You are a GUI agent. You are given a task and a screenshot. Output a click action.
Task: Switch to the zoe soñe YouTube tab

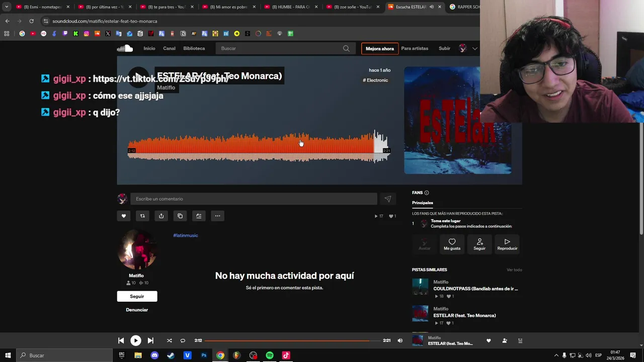coord(352,7)
